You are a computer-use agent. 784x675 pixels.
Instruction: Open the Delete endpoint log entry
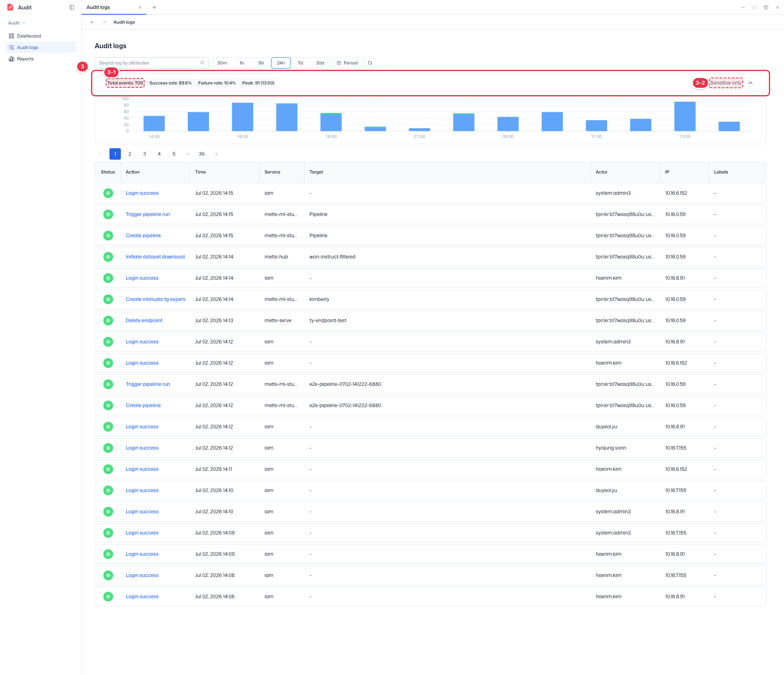[x=144, y=321]
